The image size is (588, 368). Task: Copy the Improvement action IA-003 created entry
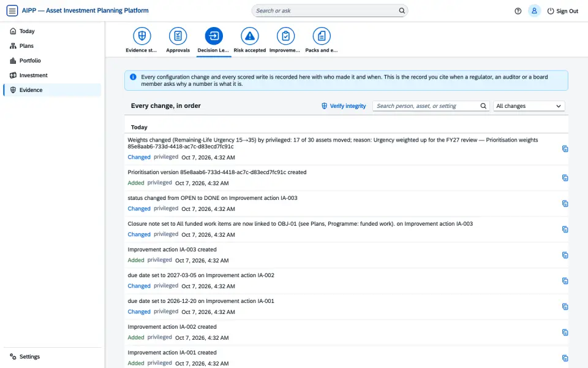565,255
